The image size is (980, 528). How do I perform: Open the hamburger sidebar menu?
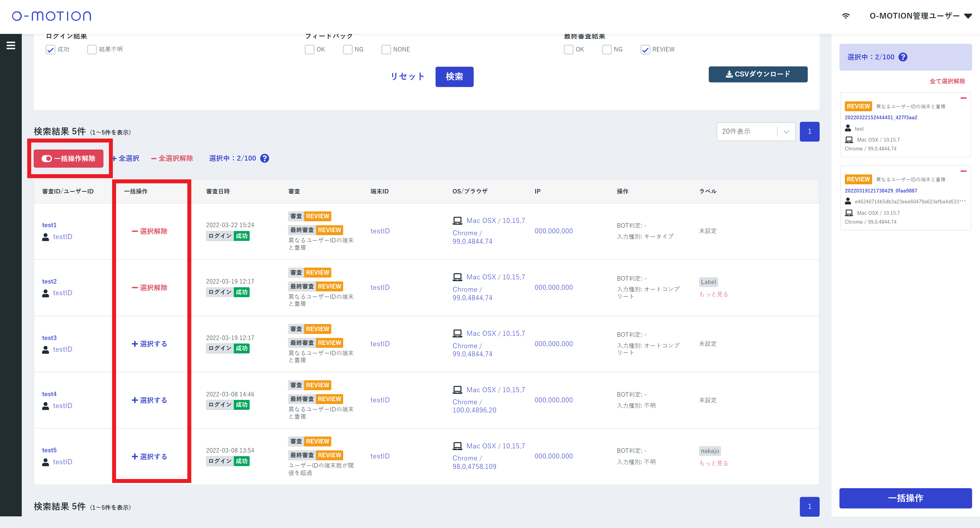coord(11,46)
